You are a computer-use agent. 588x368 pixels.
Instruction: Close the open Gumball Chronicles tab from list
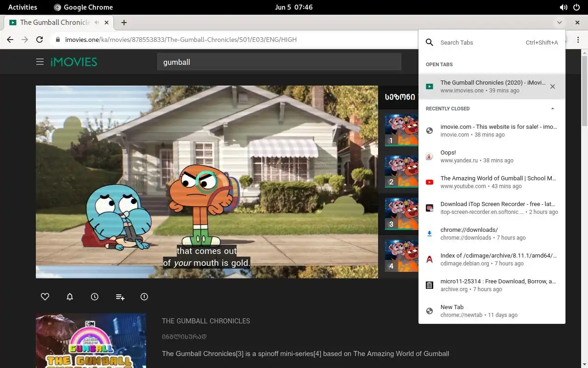point(553,86)
